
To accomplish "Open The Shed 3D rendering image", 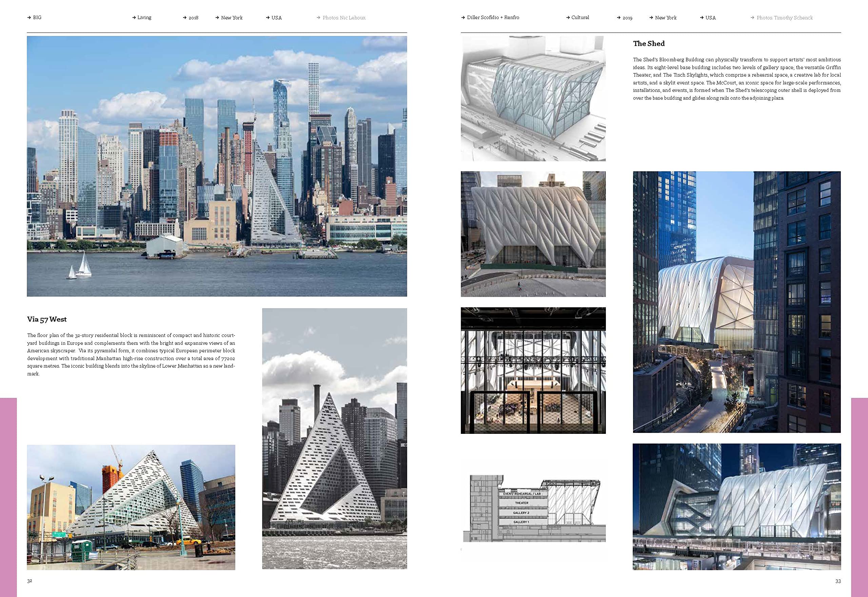I will coord(533,98).
